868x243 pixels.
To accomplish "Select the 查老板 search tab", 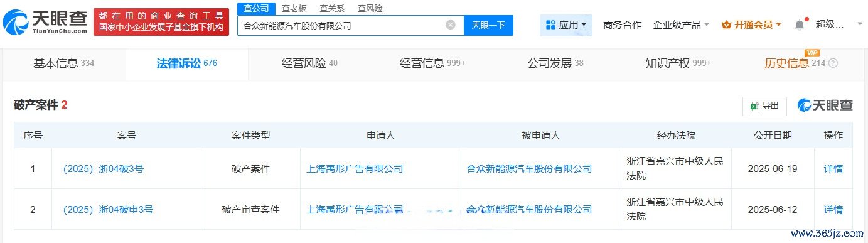I will point(294,8).
